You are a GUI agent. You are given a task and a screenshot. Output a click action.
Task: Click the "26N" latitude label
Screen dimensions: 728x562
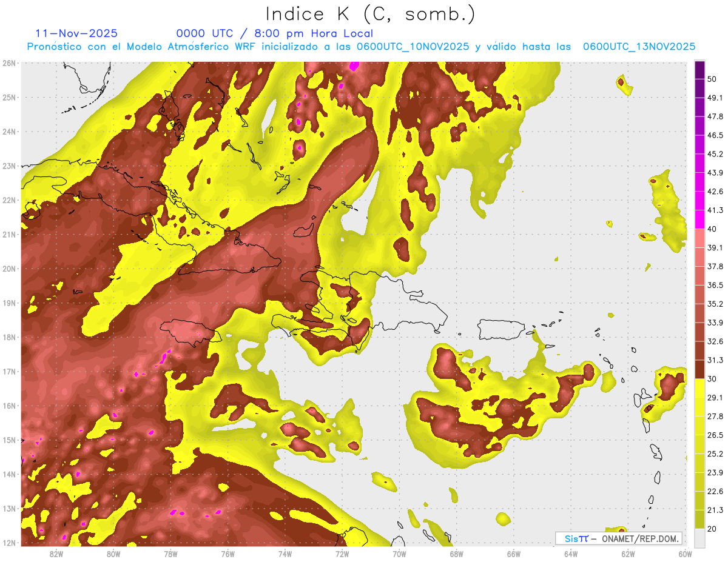(9, 63)
